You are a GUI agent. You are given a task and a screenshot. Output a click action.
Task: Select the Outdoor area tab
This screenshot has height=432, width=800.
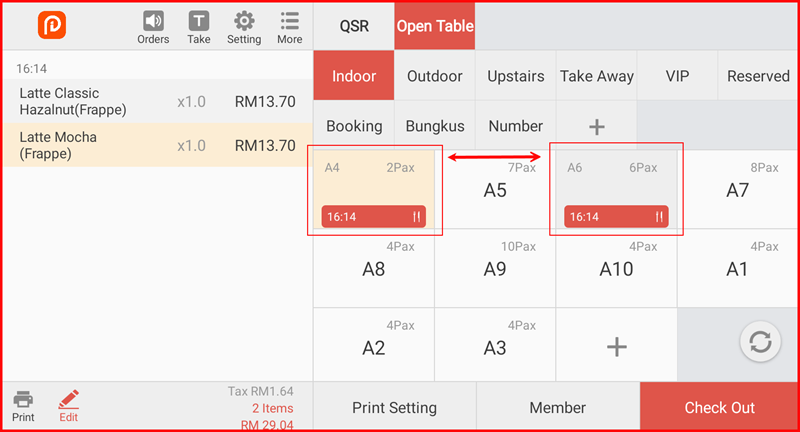[435, 75]
